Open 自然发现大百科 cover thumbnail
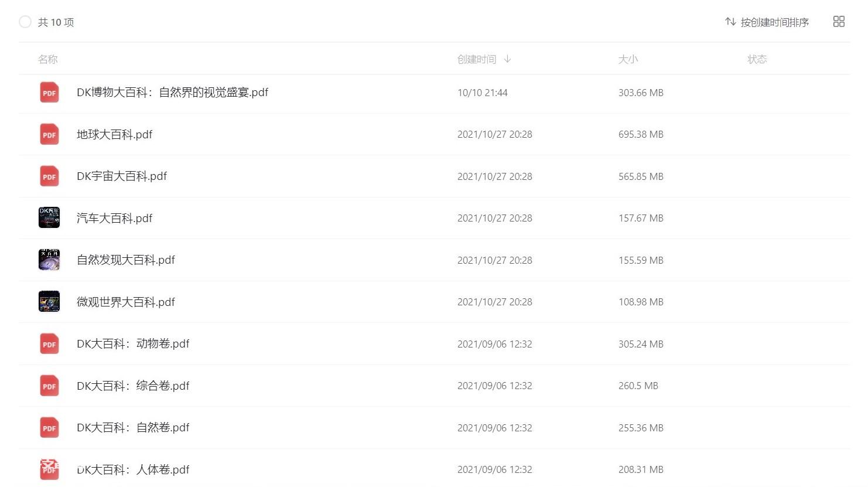The width and height of the screenshot is (868, 487). (x=49, y=260)
